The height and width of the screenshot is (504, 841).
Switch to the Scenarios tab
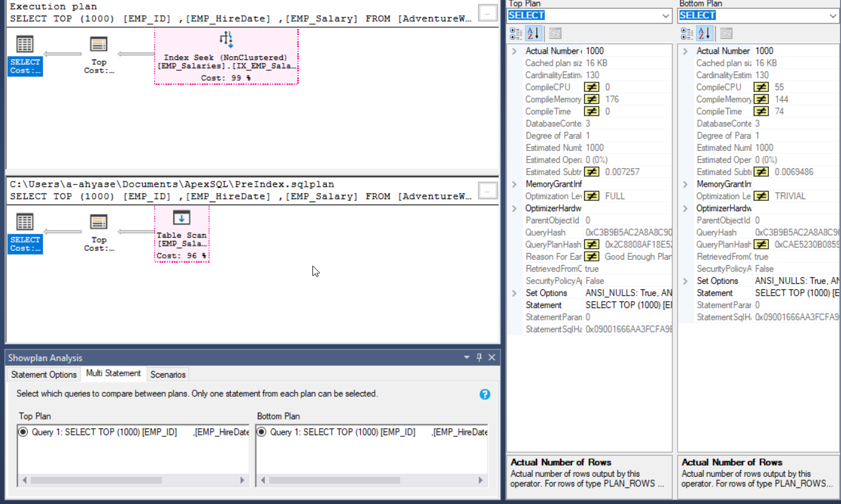[x=168, y=375]
